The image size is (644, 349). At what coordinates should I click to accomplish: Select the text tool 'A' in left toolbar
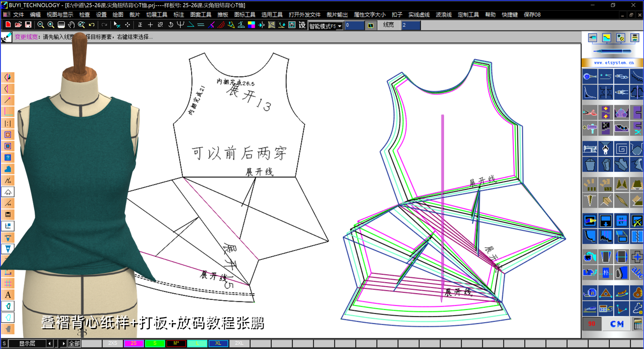pos(8,295)
